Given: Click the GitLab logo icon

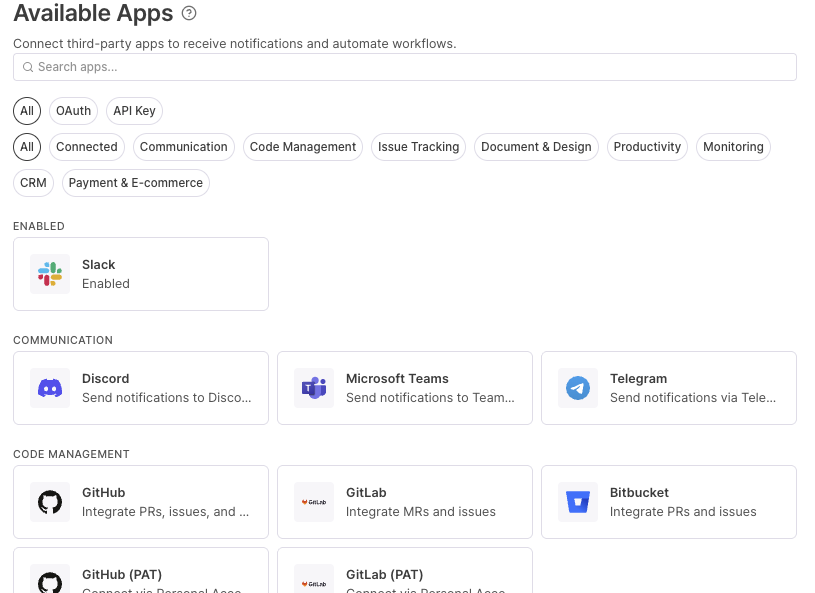Looking at the screenshot, I should (x=314, y=502).
